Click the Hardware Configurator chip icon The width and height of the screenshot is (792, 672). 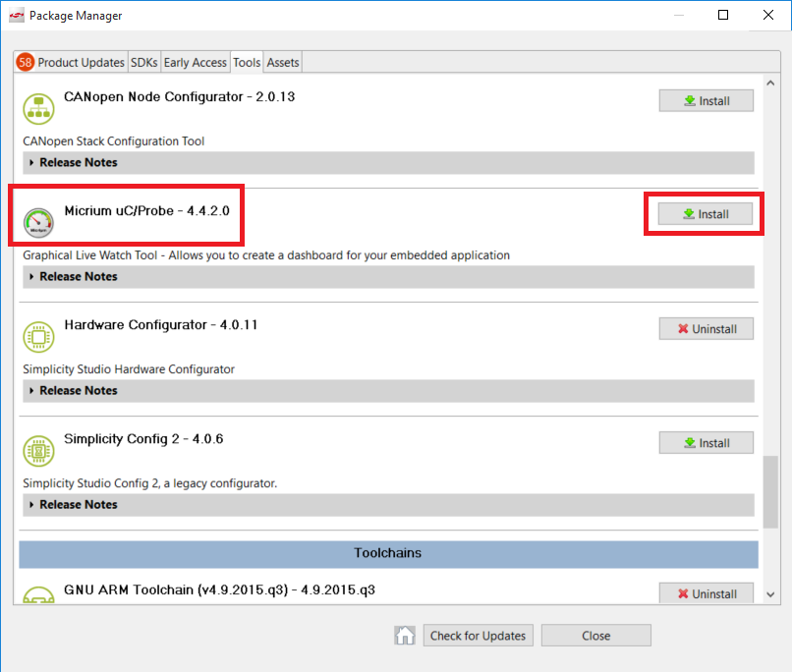coord(38,336)
